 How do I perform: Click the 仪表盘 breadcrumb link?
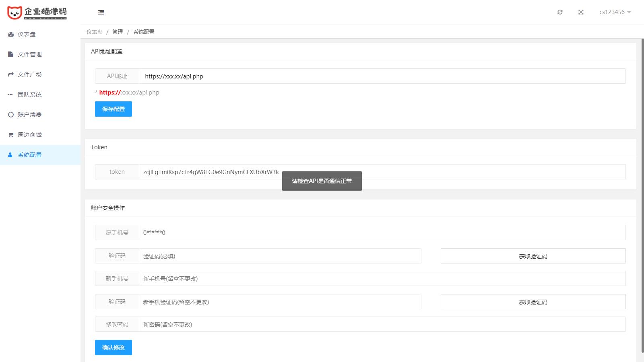(94, 32)
